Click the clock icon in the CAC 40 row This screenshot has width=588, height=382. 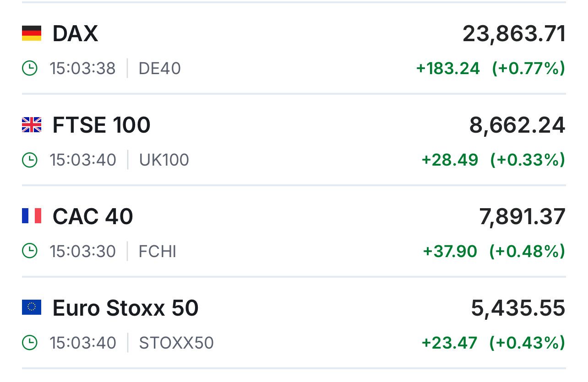(30, 251)
